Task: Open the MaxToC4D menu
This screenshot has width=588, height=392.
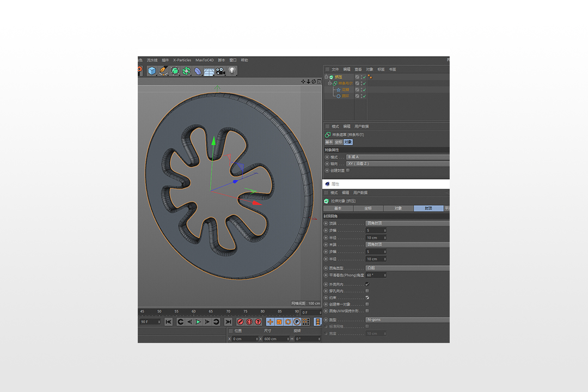Action: coord(204,60)
